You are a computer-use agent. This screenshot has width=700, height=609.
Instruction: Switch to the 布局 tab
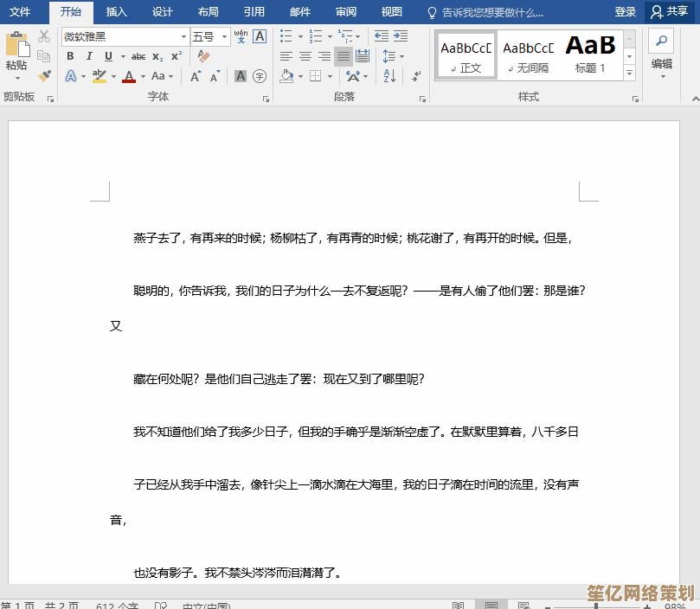(209, 12)
